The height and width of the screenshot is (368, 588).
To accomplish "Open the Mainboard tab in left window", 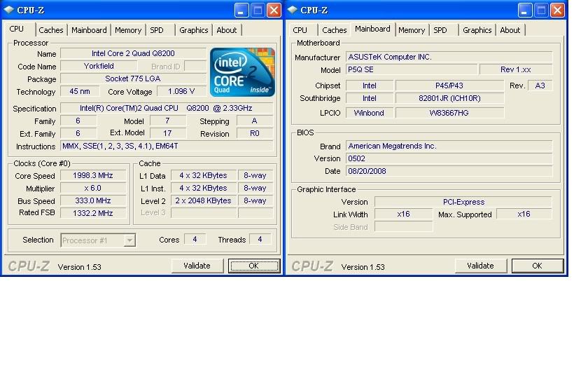I will coord(89,30).
